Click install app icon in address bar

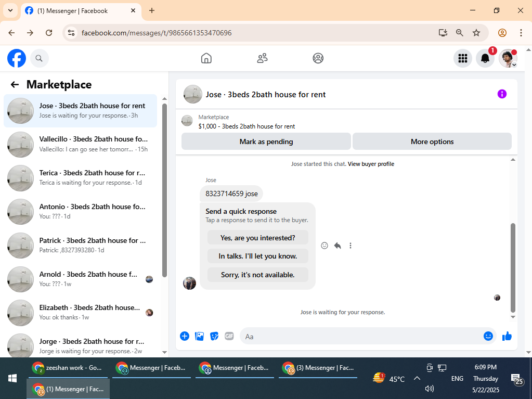[443, 33]
